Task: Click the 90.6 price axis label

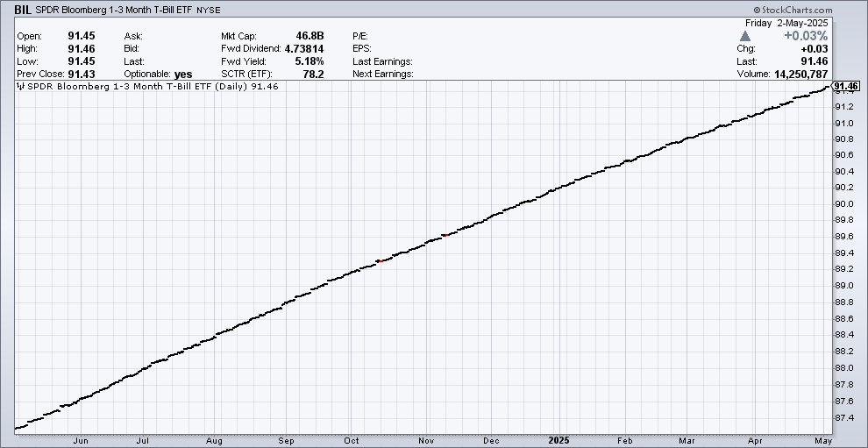Action: point(843,155)
